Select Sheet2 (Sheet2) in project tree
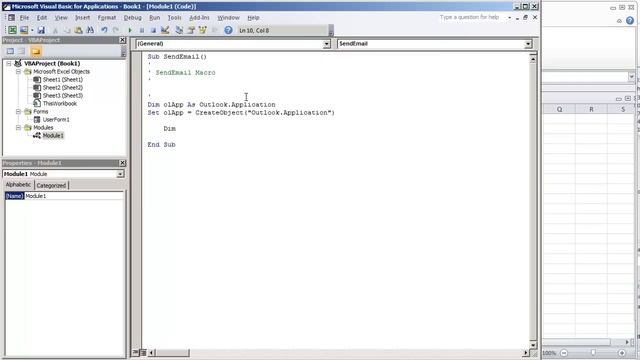The image size is (640, 360). click(62, 87)
